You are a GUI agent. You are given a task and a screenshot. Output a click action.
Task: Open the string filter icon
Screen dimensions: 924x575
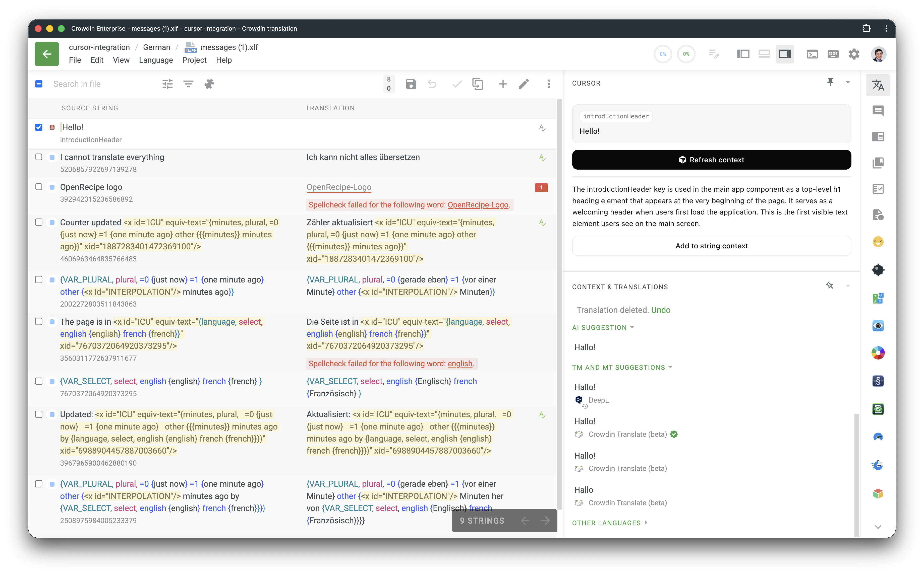pyautogui.click(x=188, y=84)
